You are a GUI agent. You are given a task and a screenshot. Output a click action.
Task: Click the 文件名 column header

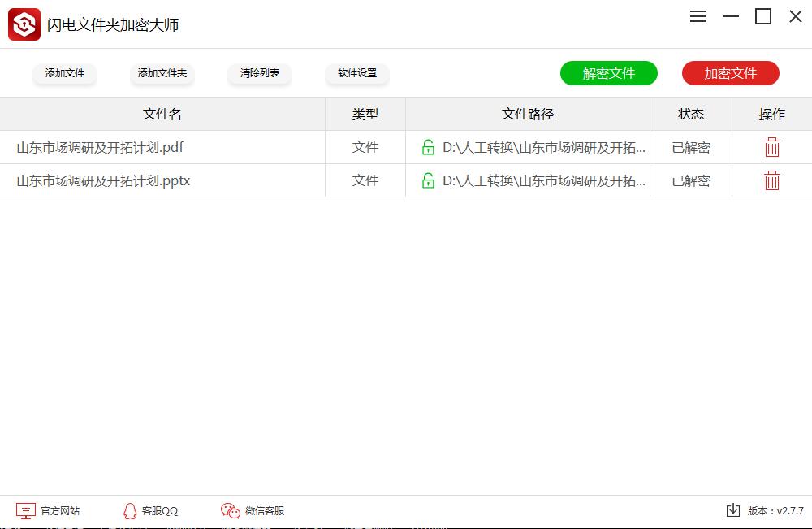point(161,114)
